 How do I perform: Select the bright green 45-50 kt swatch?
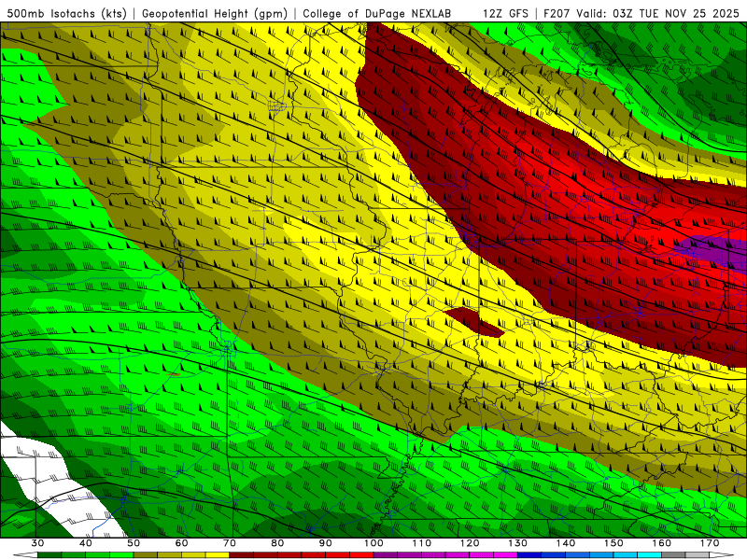(x=121, y=555)
